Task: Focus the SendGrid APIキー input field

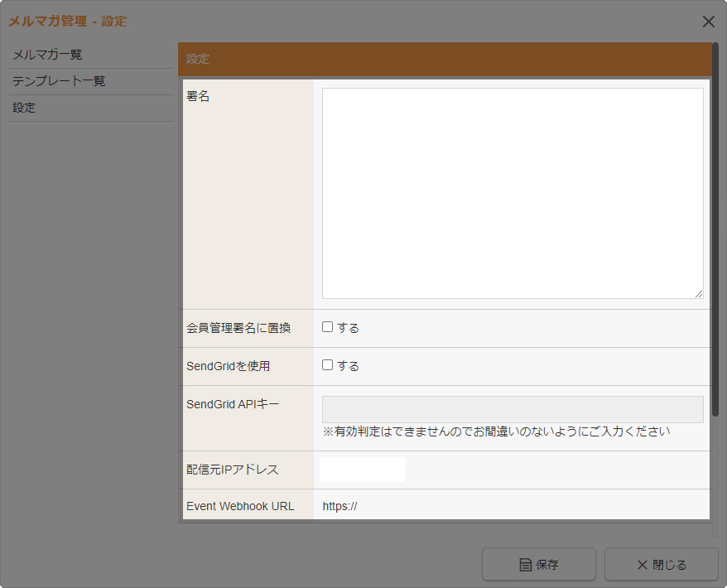Action: 513,409
